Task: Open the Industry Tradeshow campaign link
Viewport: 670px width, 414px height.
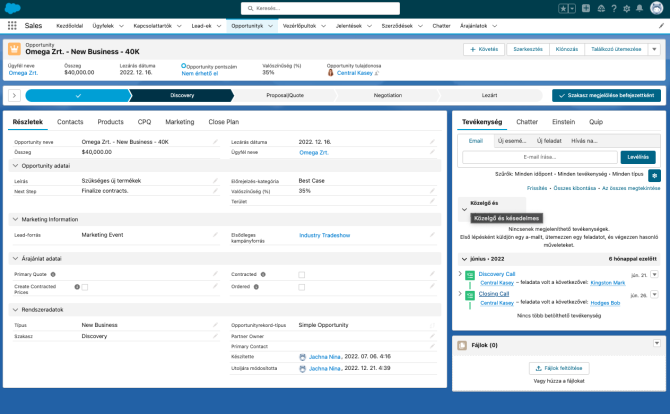Action: coord(326,235)
